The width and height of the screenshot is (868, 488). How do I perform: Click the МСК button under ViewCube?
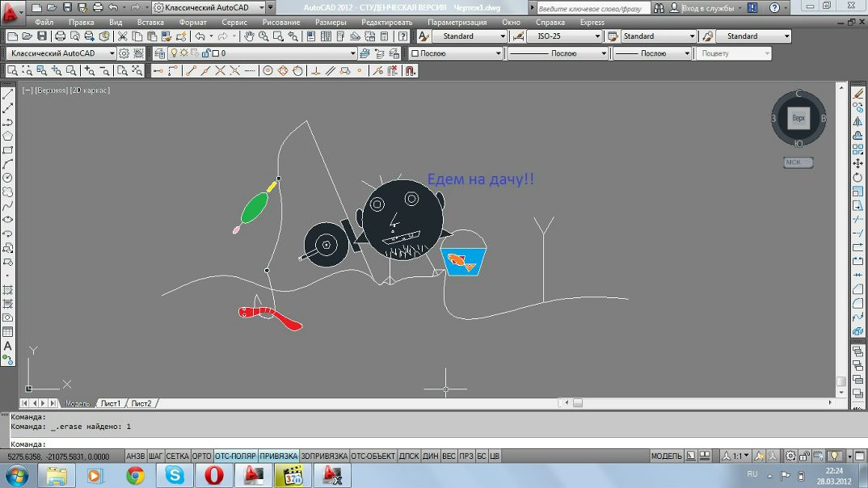pyautogui.click(x=798, y=162)
